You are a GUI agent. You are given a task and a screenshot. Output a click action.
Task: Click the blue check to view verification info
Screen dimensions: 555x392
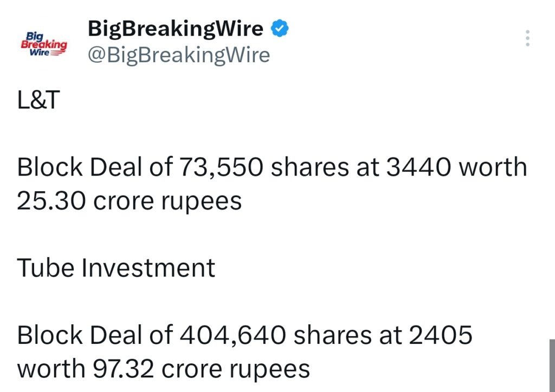pos(280,28)
